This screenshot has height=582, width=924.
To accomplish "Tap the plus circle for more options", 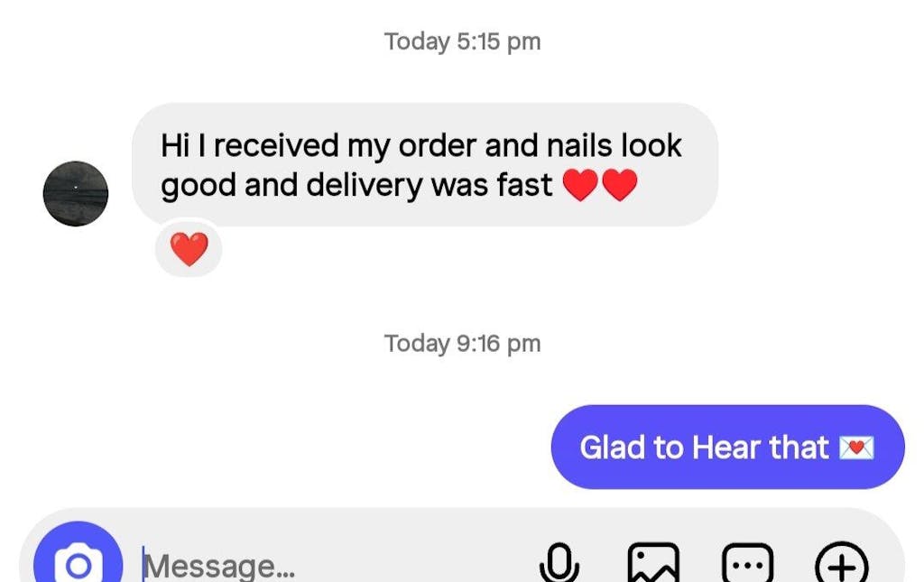I will click(842, 563).
